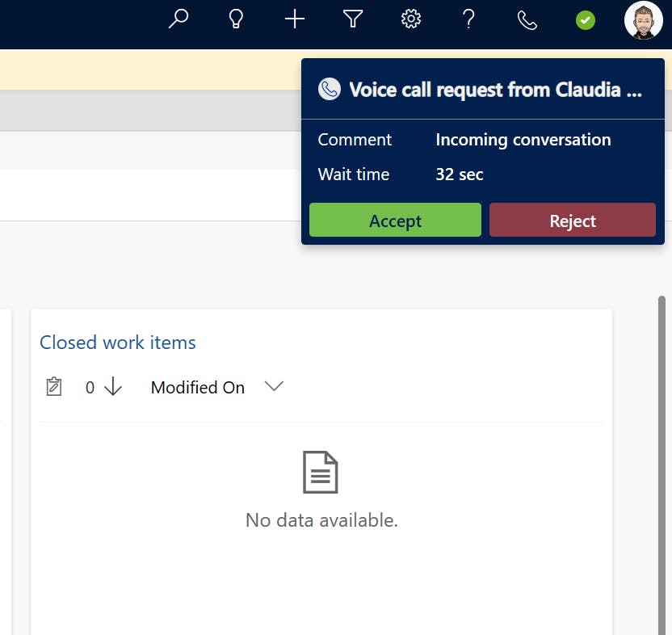Open the user profile avatar
Viewport: 672px width, 635px height.
(x=643, y=20)
